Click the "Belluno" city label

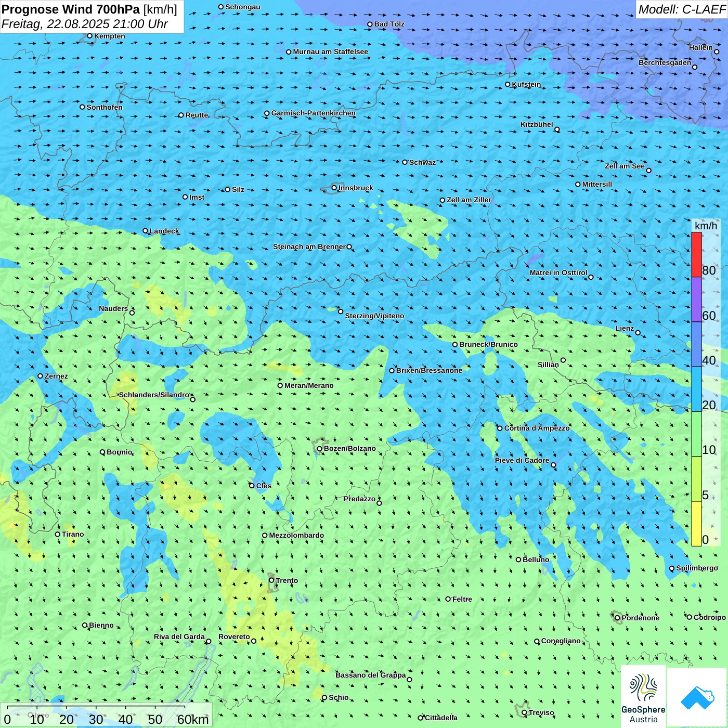pos(536,560)
